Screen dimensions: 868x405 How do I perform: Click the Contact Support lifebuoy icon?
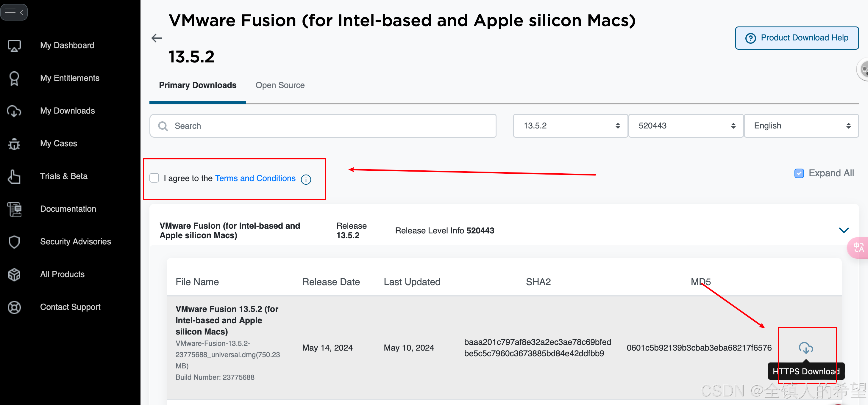coord(14,307)
